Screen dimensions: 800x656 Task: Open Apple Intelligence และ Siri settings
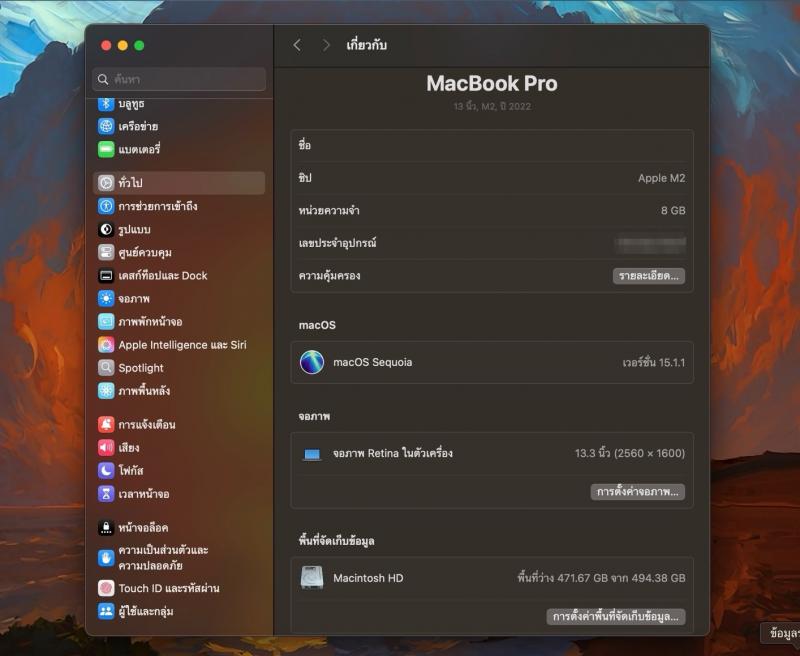coord(180,345)
